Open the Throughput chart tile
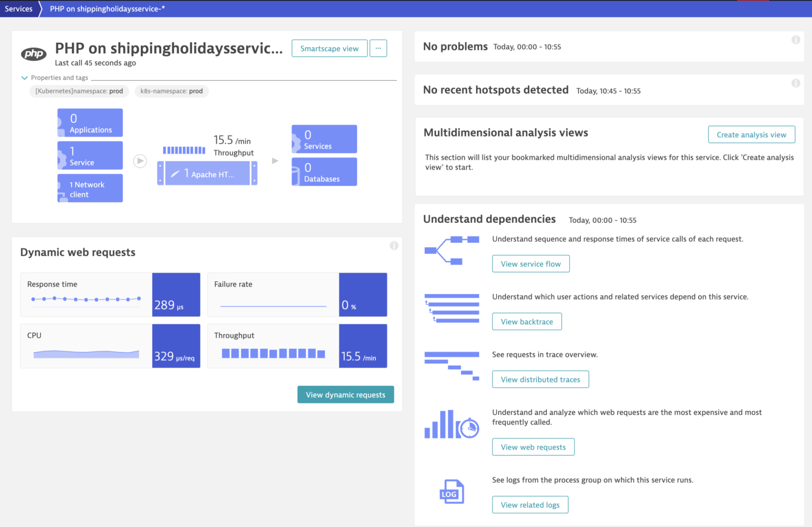Screen dimensions: 812x527 point(297,346)
